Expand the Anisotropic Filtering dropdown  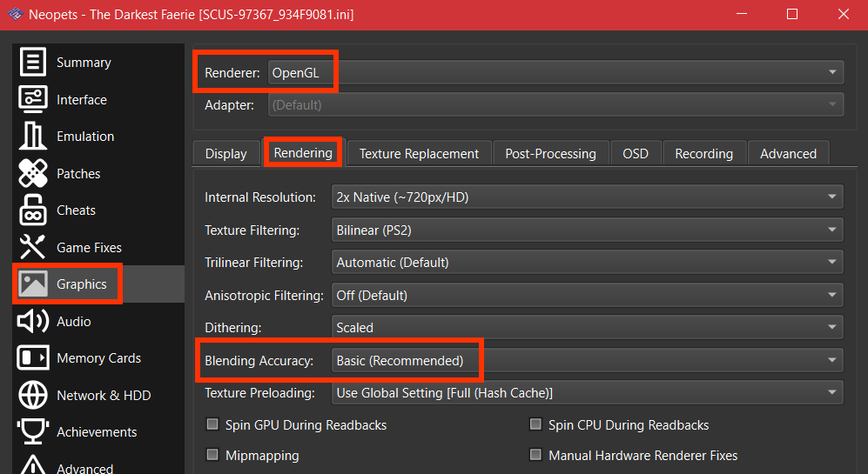click(x=588, y=295)
